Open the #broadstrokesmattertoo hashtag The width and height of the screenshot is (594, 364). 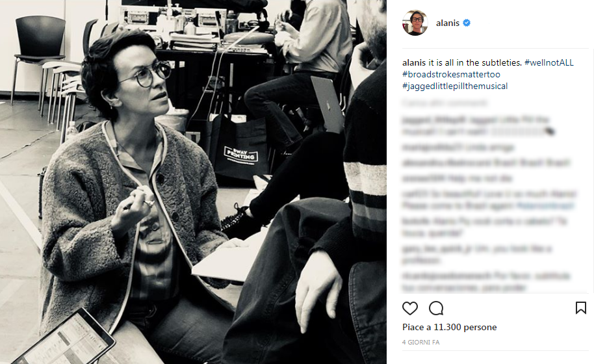(x=451, y=74)
